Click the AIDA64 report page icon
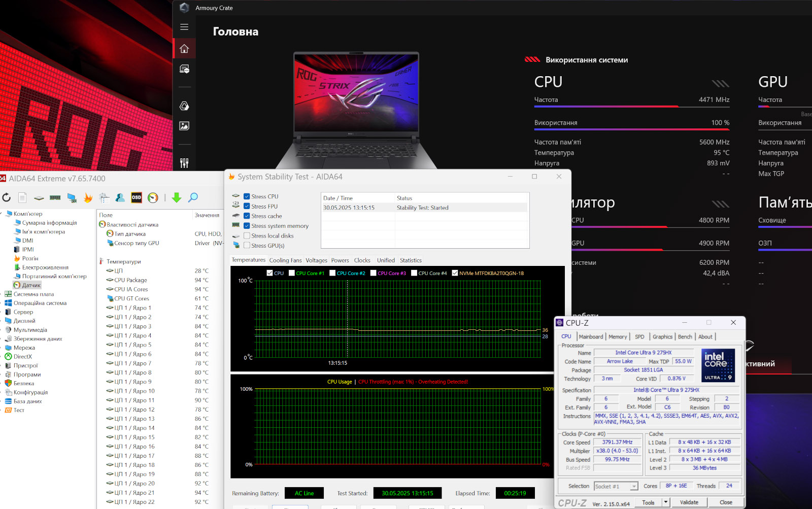This screenshot has height=509, width=812. click(22, 197)
